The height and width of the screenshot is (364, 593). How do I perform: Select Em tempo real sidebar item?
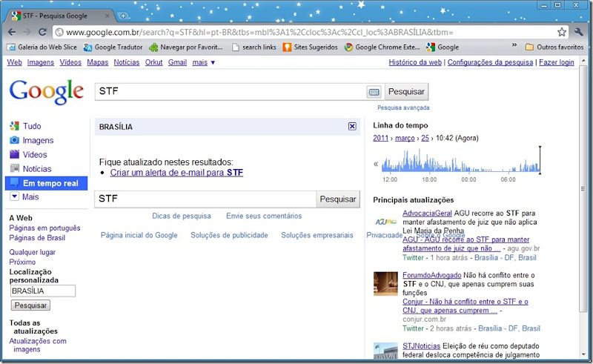pos(46,183)
